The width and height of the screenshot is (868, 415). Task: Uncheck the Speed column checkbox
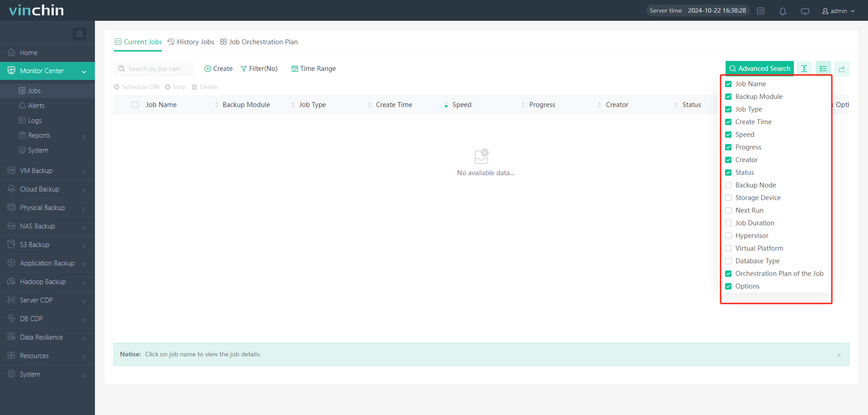point(728,135)
